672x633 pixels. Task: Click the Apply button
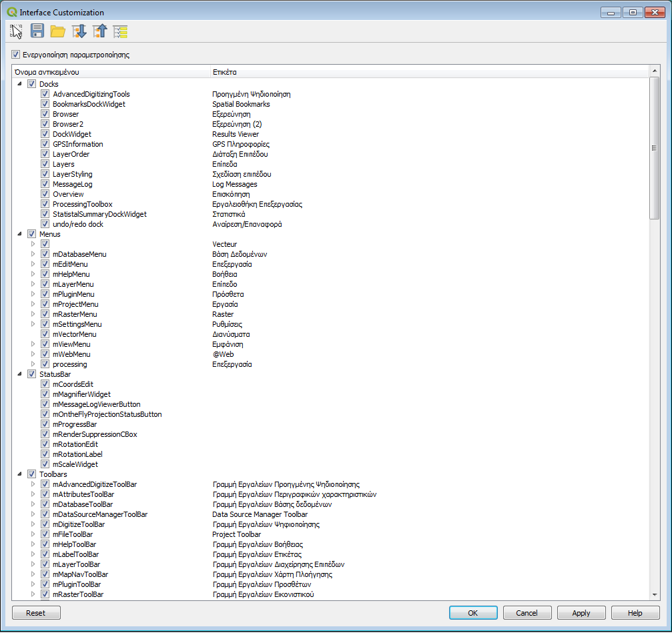[581, 613]
